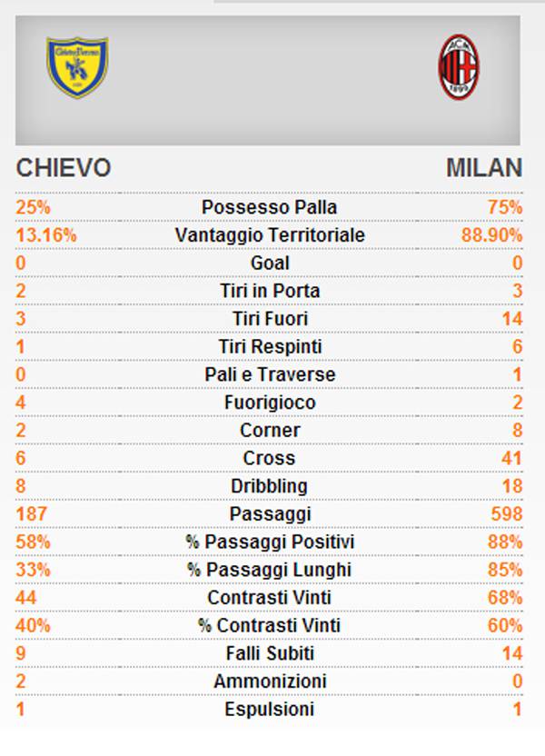Select the Dribbling stat label
This screenshot has height=756, width=545.
[270, 486]
